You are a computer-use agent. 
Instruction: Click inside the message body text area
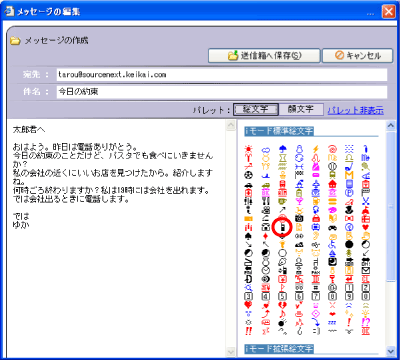tap(116, 238)
